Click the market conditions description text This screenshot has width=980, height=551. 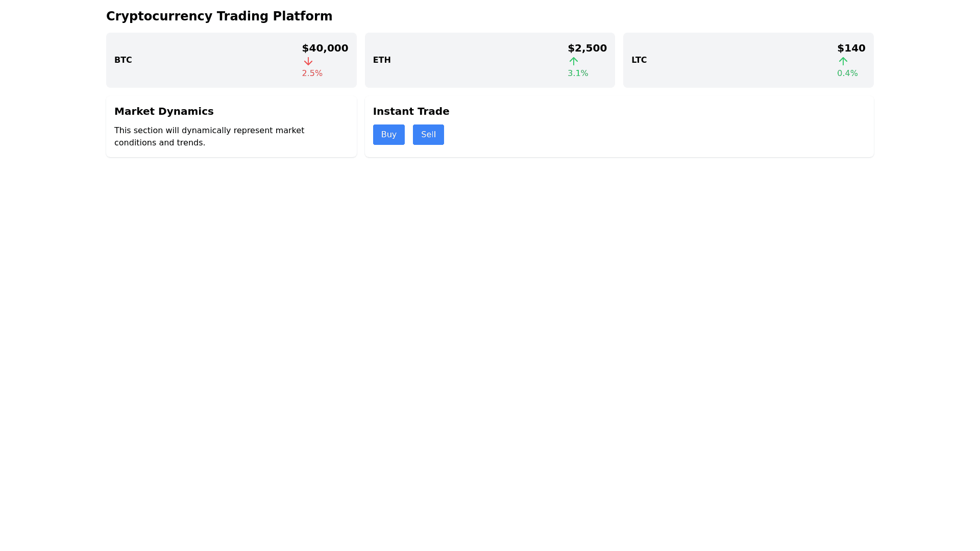[x=209, y=137]
